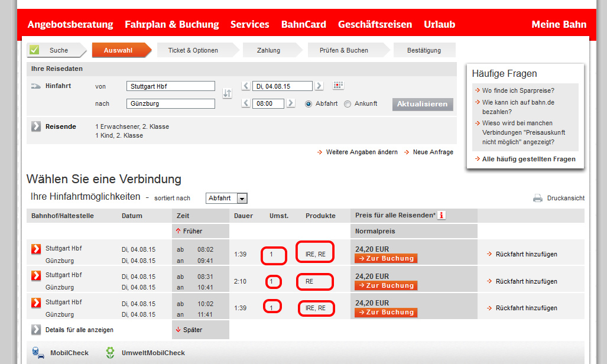This screenshot has width=607, height=364.
Task: Open the BahnCard menu
Action: point(304,24)
